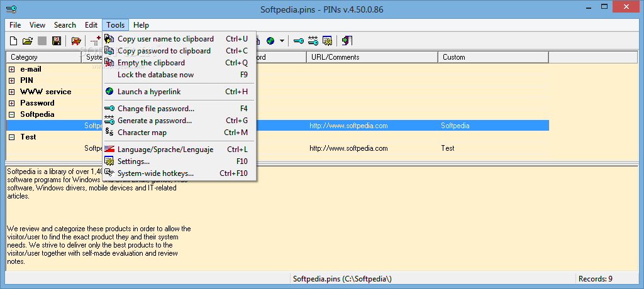Collapse the Softpedia category
The width and height of the screenshot is (644, 289).
[x=11, y=114]
